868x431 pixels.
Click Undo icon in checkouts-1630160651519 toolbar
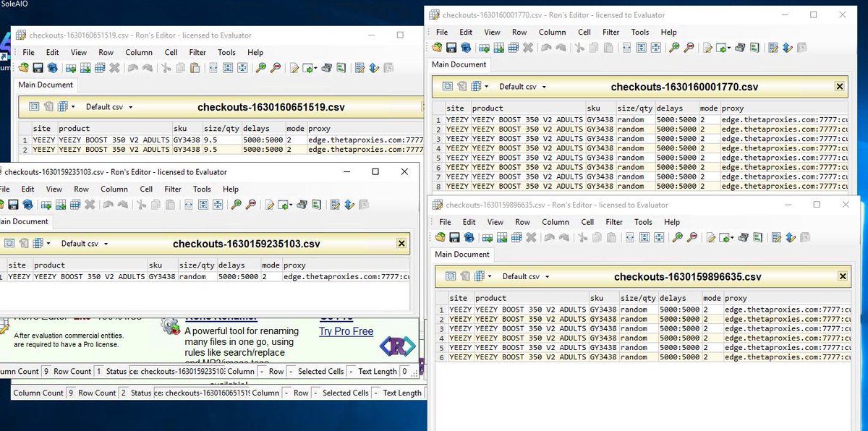click(x=132, y=67)
